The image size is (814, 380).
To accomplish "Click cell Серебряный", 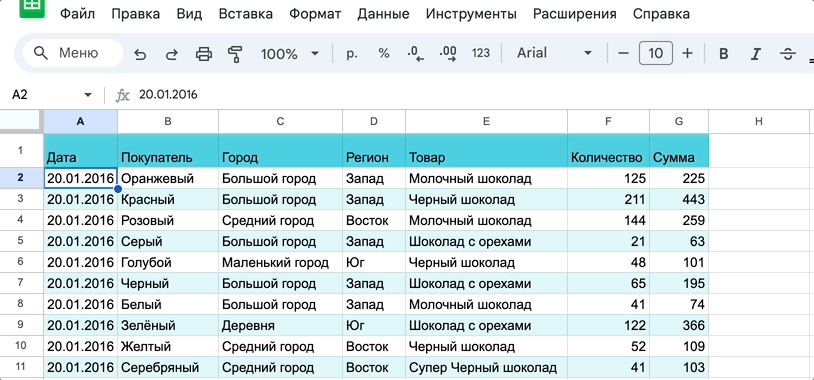I will tap(168, 368).
